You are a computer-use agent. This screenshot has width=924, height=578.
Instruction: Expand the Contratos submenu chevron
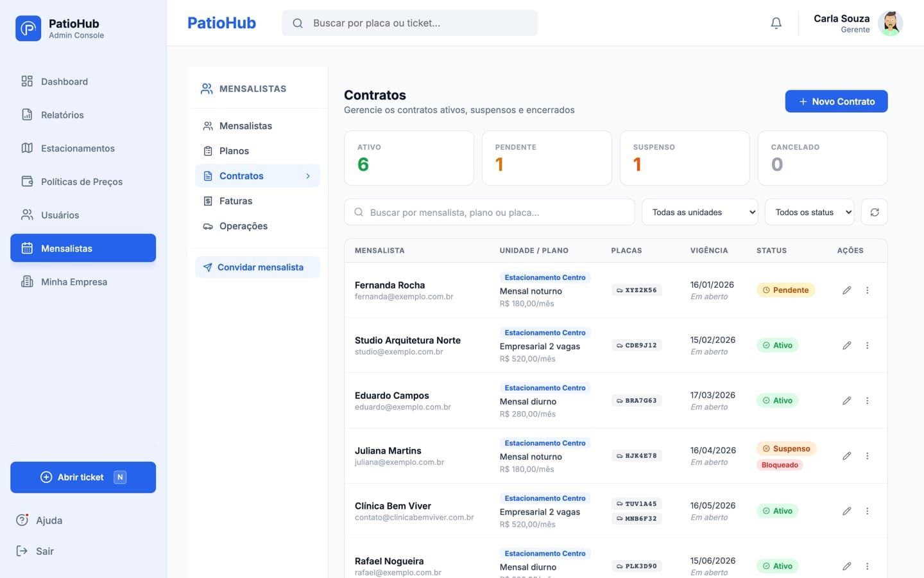[x=308, y=176]
